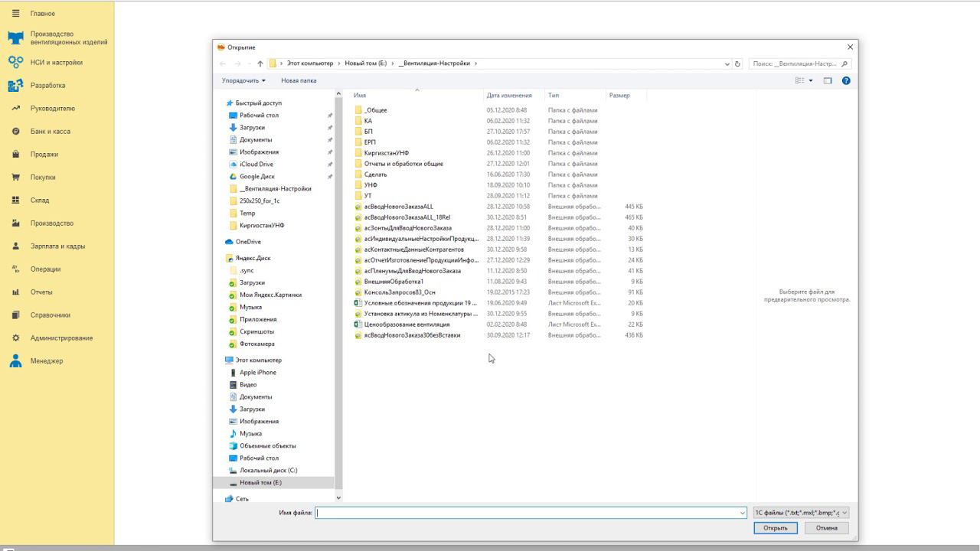This screenshot has width=980, height=551.
Task: Click the search magnifier icon
Action: pos(844,64)
